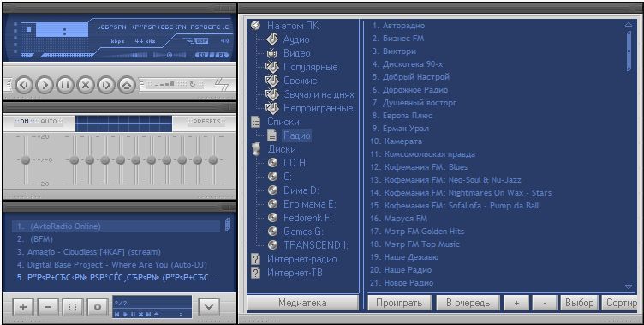The width and height of the screenshot is (644, 325).
Task: Click the speaker volume icon in the display
Action: click(224, 41)
